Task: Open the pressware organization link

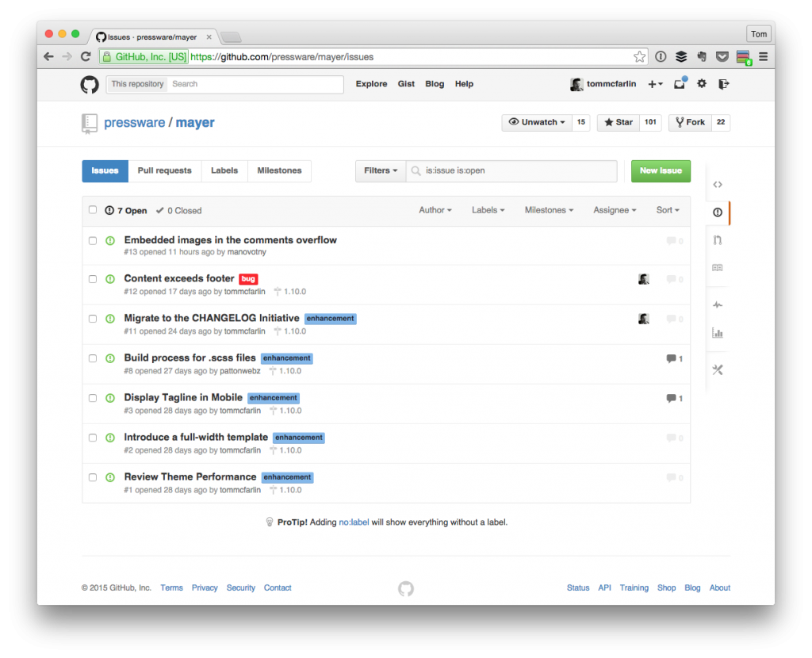Action: (134, 123)
